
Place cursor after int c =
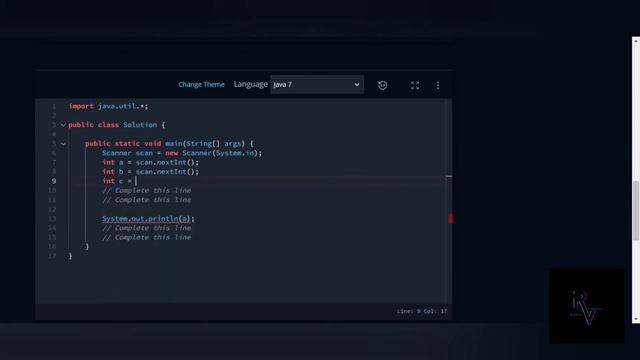(x=136, y=181)
